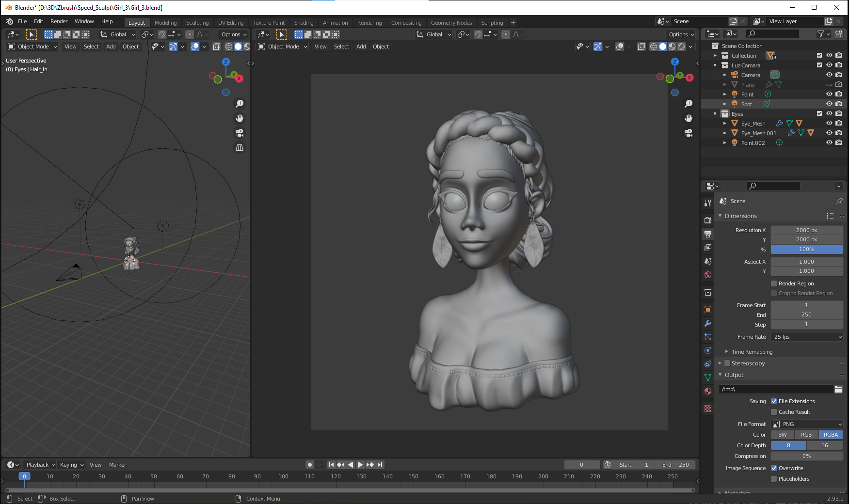Select RGB color mode button
The image size is (849, 504).
(806, 435)
